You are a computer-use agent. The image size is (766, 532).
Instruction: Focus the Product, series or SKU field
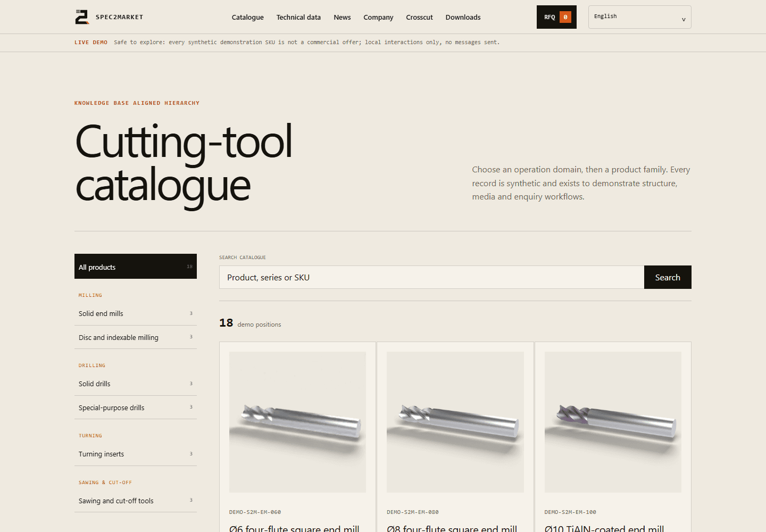pos(431,277)
